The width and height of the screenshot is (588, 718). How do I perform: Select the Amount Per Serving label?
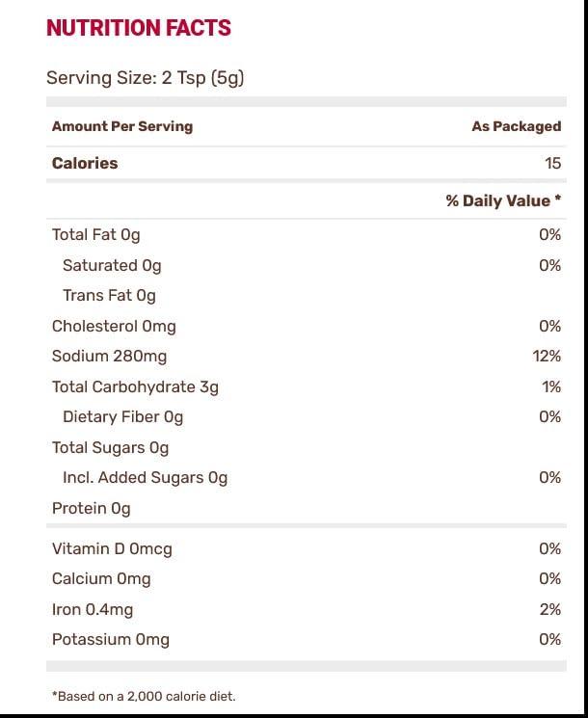[x=122, y=126]
